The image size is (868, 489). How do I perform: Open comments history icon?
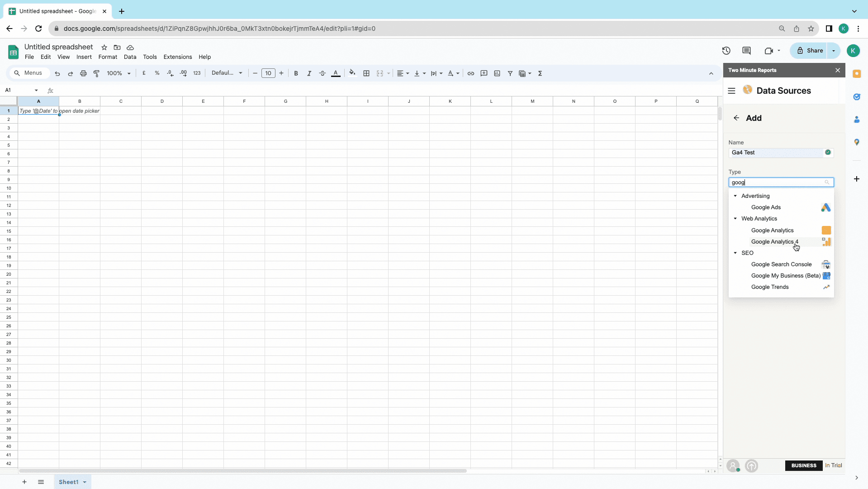tap(747, 51)
